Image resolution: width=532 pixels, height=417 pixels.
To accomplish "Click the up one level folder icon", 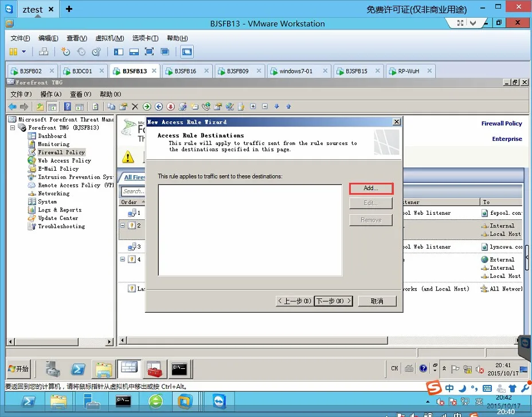I will coord(40,107).
